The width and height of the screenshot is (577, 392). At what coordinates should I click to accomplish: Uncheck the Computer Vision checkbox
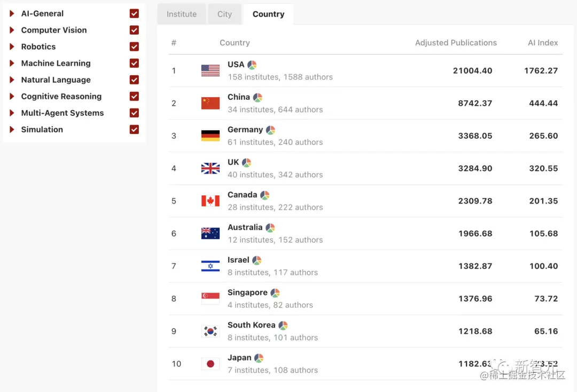pos(134,30)
